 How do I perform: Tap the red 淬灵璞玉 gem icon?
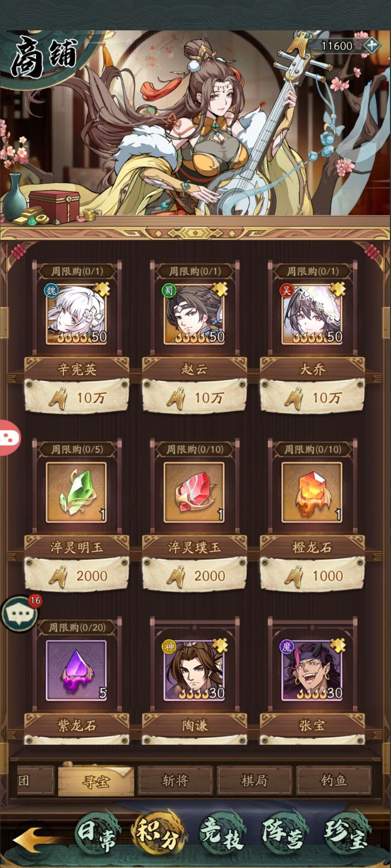194,493
